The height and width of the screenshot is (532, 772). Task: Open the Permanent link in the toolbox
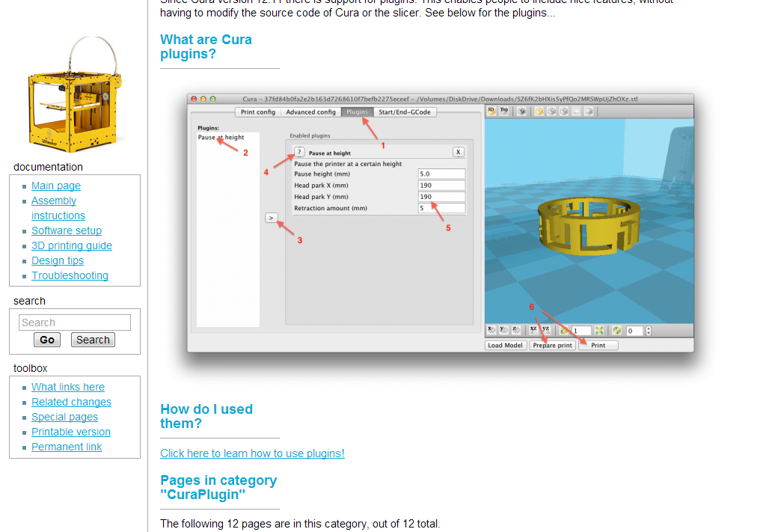point(67,447)
